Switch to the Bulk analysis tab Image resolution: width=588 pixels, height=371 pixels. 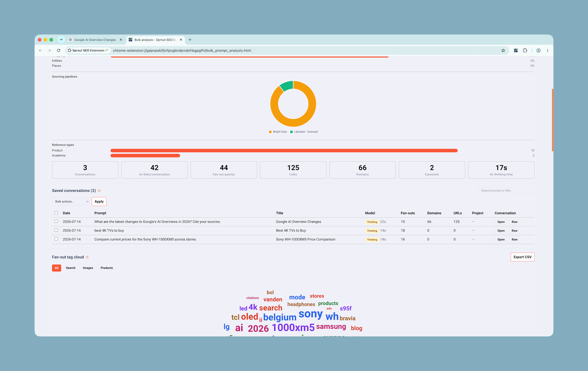(x=155, y=40)
